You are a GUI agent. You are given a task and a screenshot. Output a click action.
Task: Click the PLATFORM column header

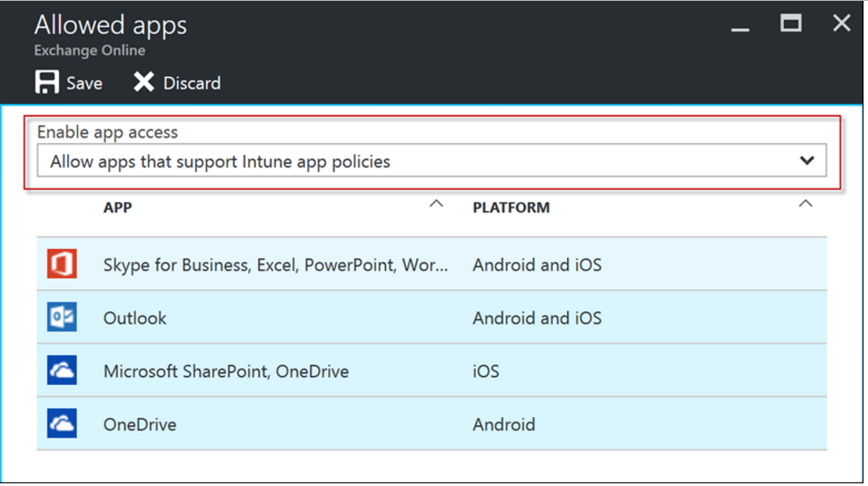pos(511,208)
